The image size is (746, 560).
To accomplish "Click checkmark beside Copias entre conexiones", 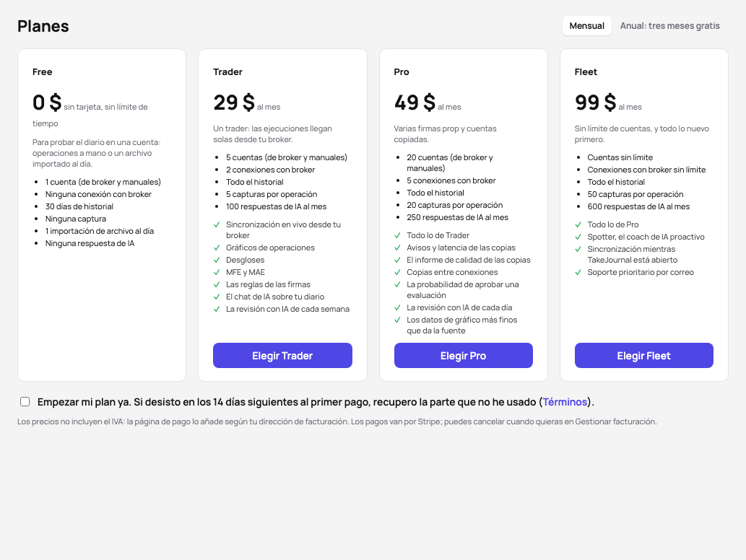I will (397, 272).
